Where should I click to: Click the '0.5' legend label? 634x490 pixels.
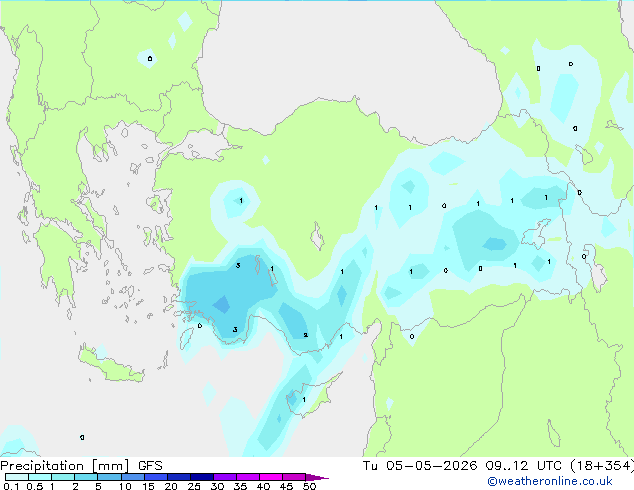(34, 486)
